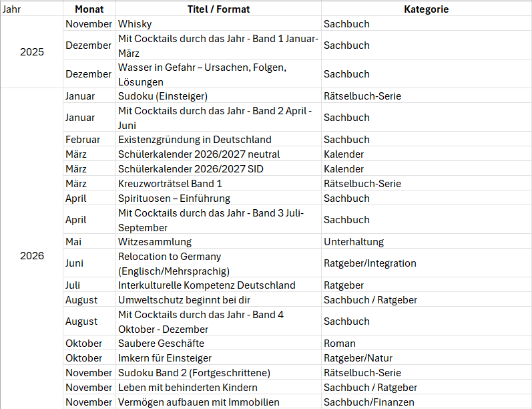This screenshot has width=532, height=409.
Task: Click the Titel / Format column header
Action: click(218, 9)
